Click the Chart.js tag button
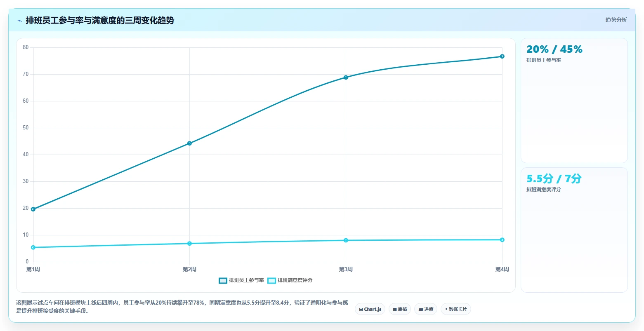Image resolution: width=644 pixels, height=331 pixels. coord(370,309)
